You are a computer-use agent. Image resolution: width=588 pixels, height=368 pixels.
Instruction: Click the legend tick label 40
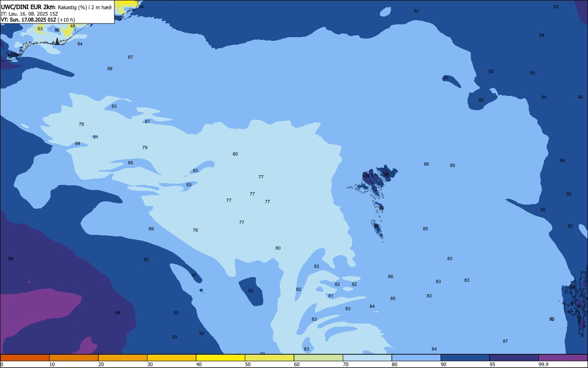(x=199, y=364)
